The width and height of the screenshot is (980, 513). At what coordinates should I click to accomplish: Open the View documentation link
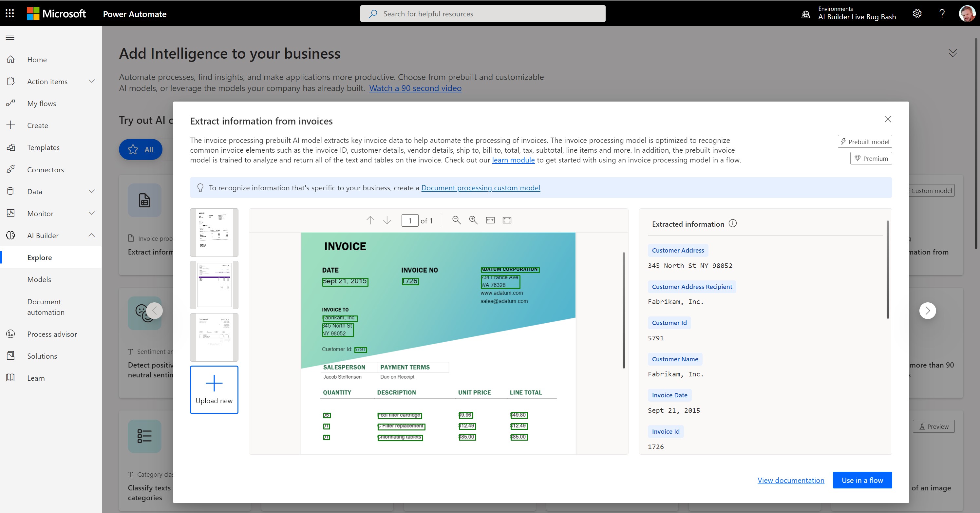click(x=791, y=480)
